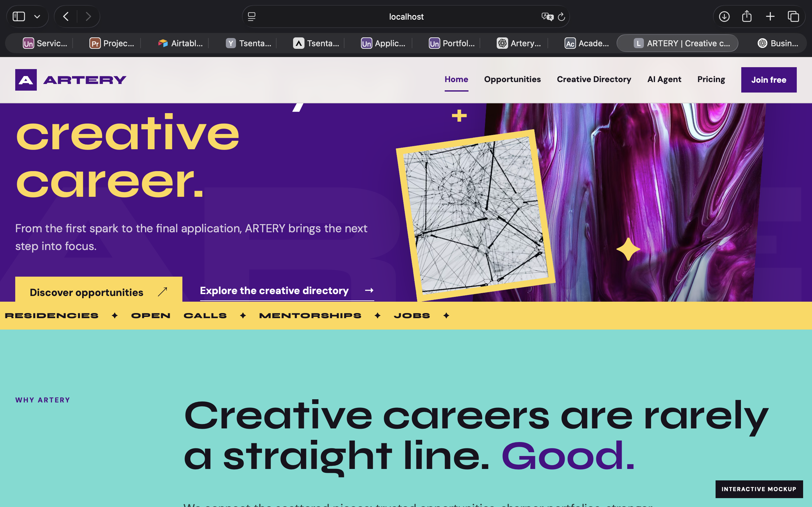Switch to the Airtabl... browser tab
This screenshot has width=812, height=507.
(180, 43)
